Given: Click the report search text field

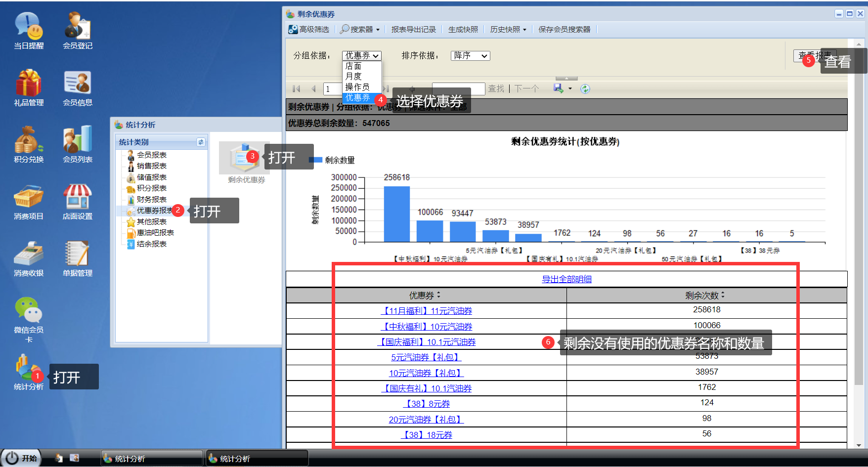Looking at the screenshot, I should click(458, 89).
